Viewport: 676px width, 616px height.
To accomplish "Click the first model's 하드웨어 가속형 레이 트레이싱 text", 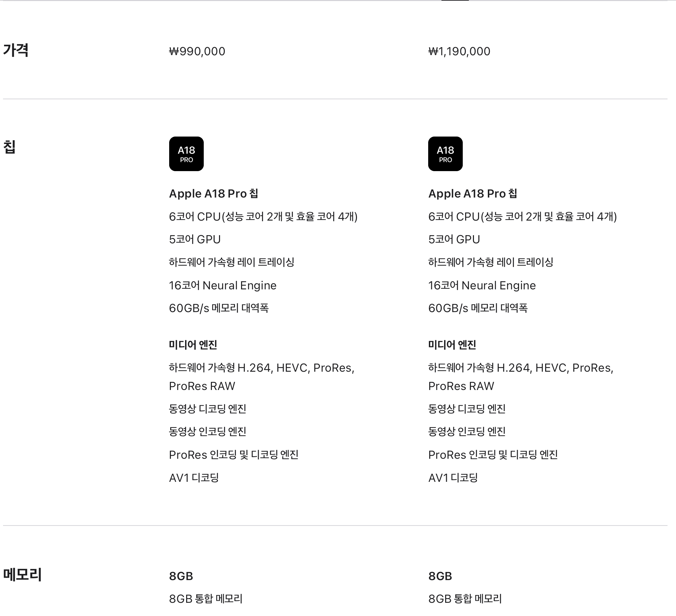I will (x=232, y=262).
